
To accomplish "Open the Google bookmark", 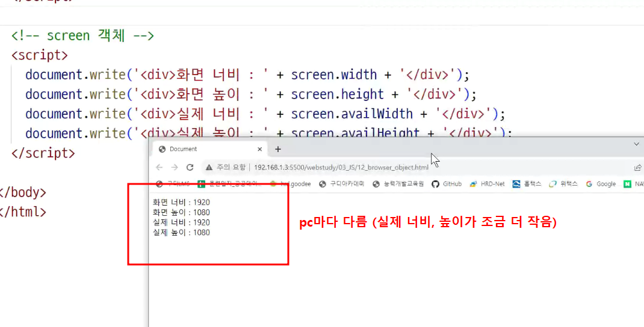I will pos(601,184).
